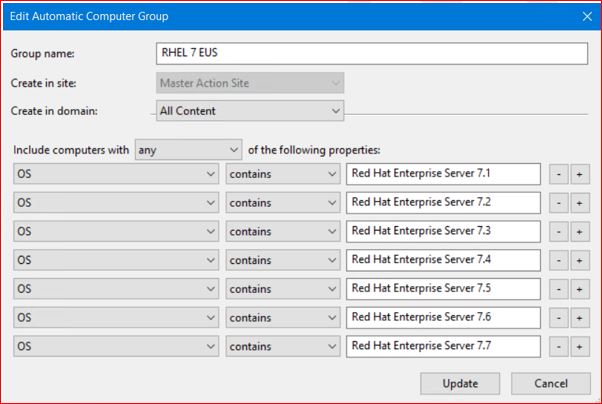The width and height of the screenshot is (602, 404).
Task: Remove the Red Hat Enterprise Server 7.7 condition
Action: [x=560, y=346]
